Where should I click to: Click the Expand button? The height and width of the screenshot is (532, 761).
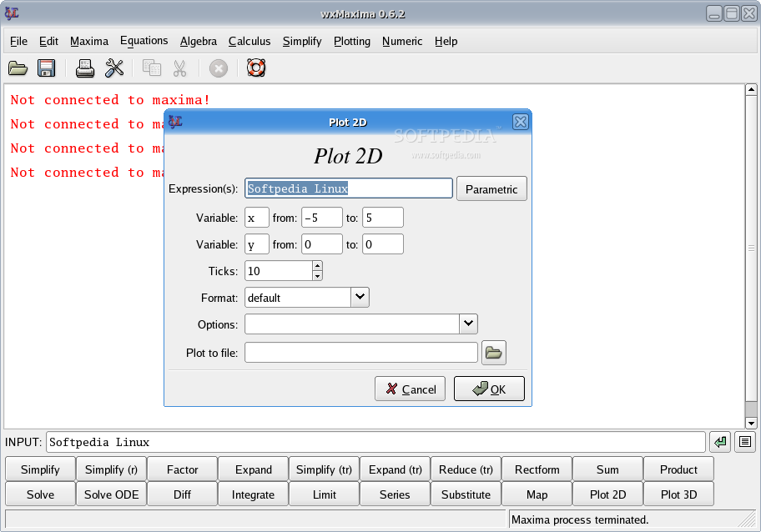pos(254,469)
